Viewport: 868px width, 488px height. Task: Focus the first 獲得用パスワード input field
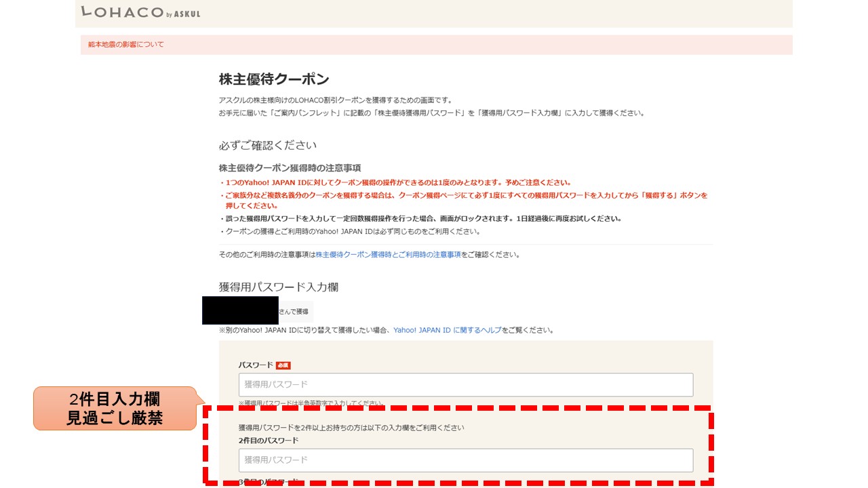(x=466, y=384)
